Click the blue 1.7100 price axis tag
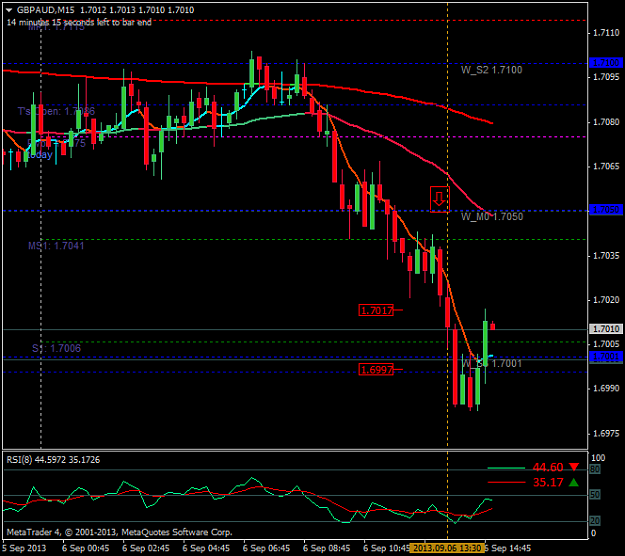The height and width of the screenshot is (556, 625). point(605,63)
